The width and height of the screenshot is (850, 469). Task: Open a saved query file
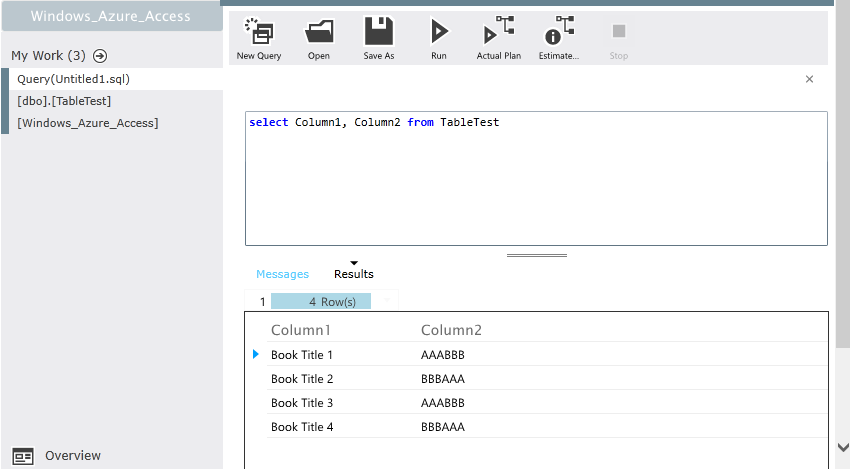[x=319, y=34]
